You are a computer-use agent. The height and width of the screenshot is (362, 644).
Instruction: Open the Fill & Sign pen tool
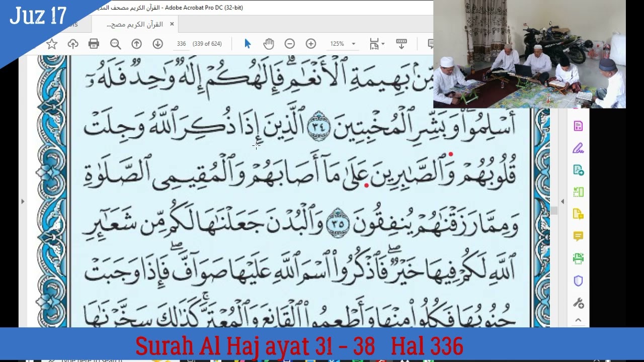578,148
